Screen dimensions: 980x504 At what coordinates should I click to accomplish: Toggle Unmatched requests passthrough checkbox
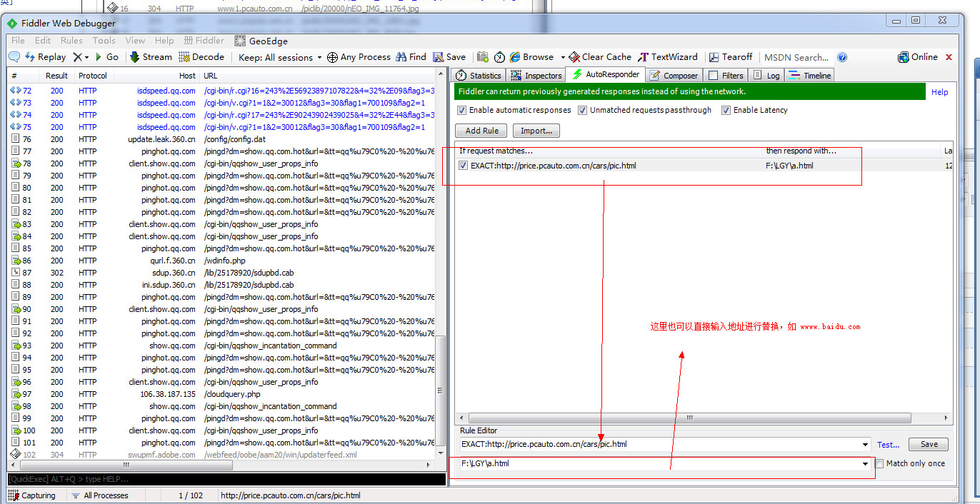point(583,110)
